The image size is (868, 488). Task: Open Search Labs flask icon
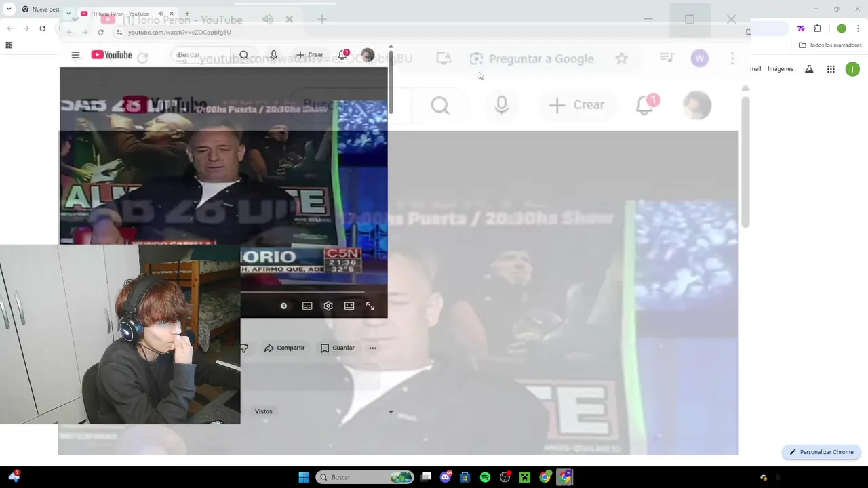coord(809,69)
